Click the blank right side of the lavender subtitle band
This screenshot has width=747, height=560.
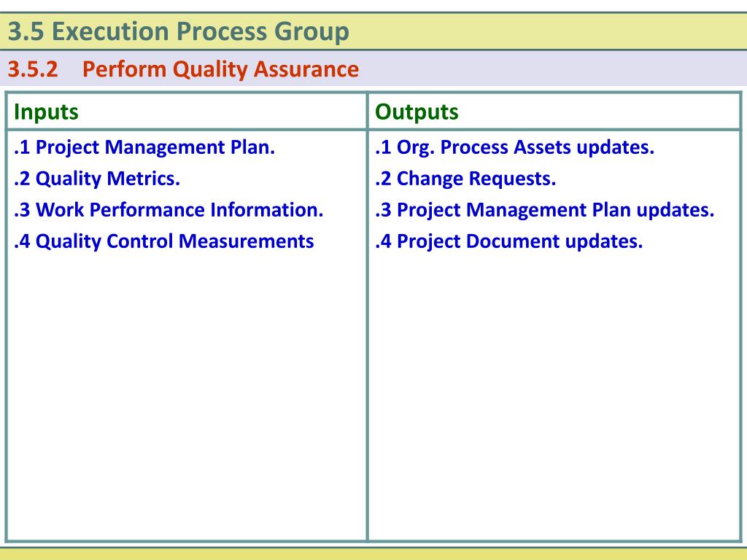[x=569, y=70]
